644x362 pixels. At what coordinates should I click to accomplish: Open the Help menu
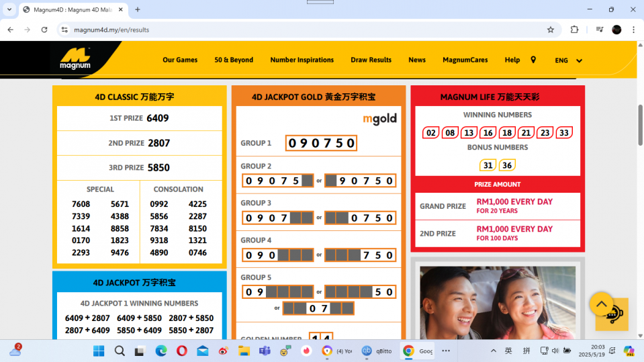[x=512, y=60]
